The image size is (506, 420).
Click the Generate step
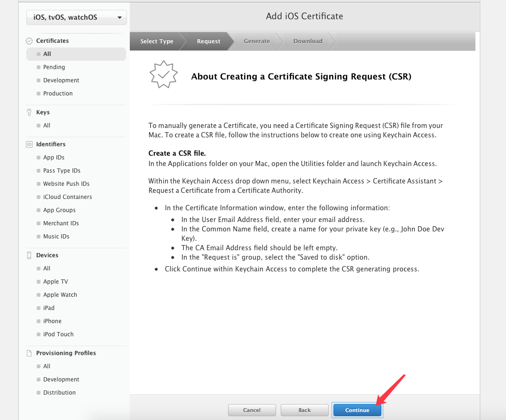pyautogui.click(x=257, y=41)
